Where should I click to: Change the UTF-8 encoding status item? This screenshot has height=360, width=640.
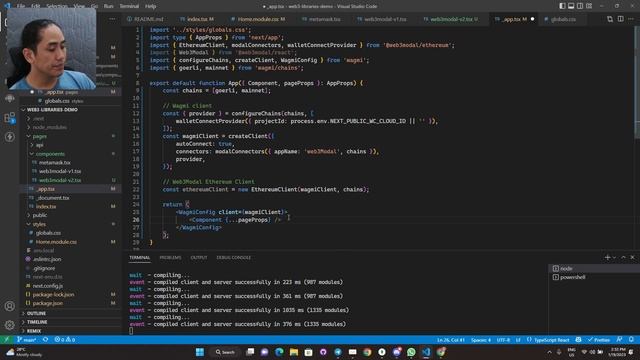pos(503,340)
